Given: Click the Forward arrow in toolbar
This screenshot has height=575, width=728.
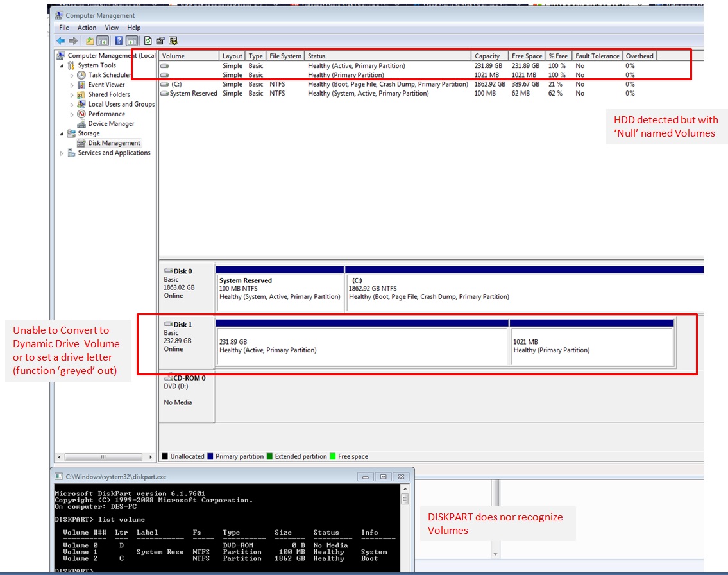Looking at the screenshot, I should 73,41.
